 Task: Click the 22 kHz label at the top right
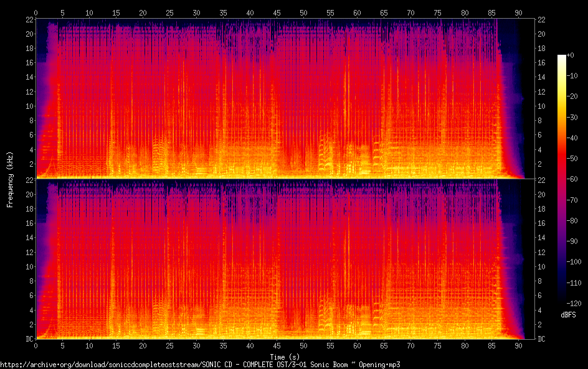[x=542, y=20]
